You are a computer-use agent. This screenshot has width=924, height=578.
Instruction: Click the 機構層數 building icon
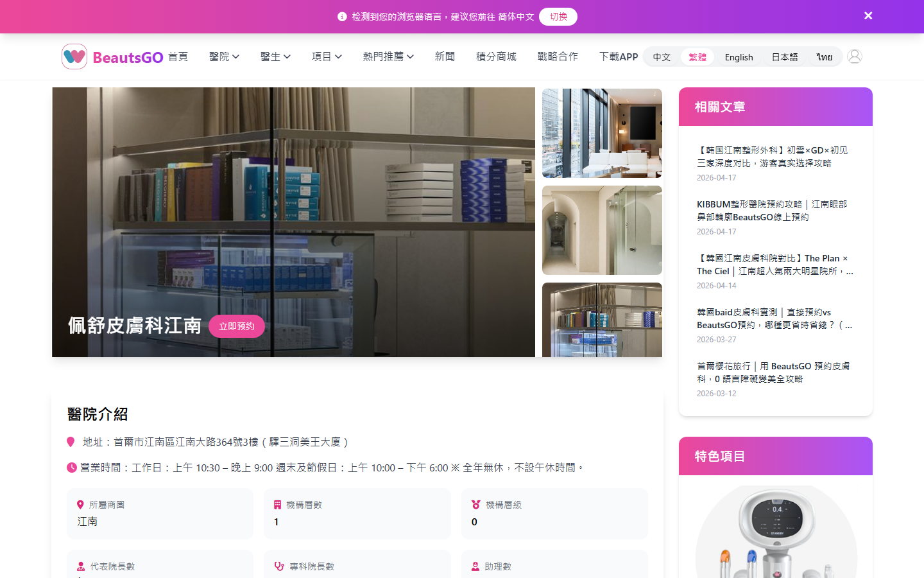[x=277, y=505]
